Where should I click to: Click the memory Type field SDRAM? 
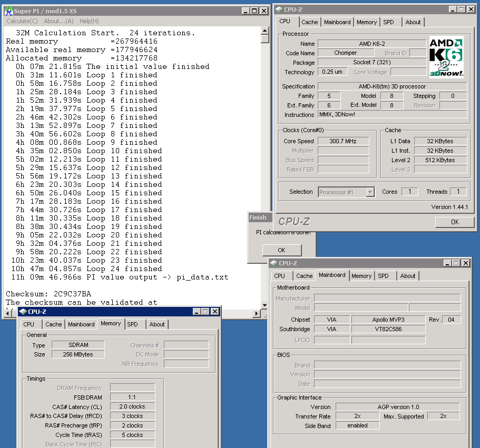pos(78,345)
